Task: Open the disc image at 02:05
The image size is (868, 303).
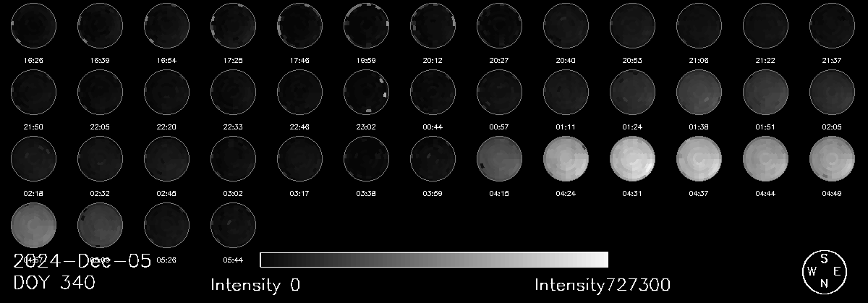Action: point(832,92)
